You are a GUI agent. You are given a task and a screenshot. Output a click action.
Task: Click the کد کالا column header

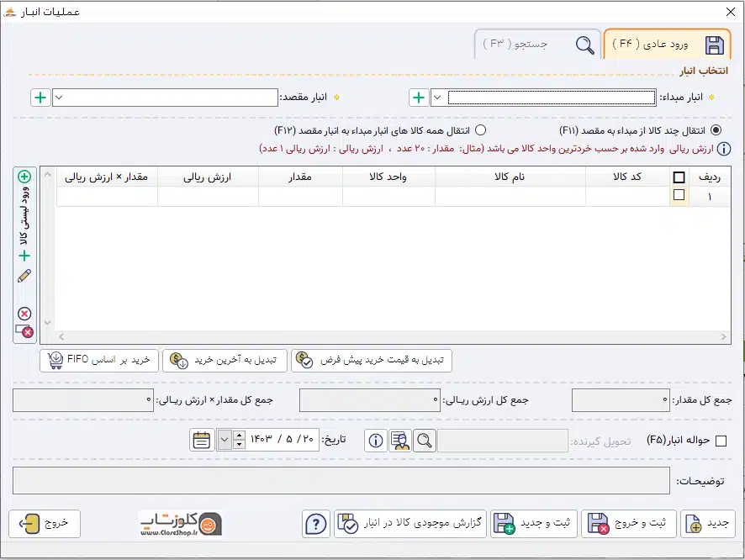click(627, 177)
